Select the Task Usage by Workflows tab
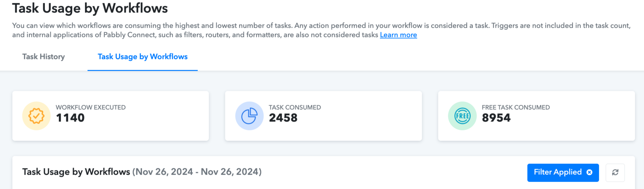The image size is (644, 189). [x=143, y=57]
